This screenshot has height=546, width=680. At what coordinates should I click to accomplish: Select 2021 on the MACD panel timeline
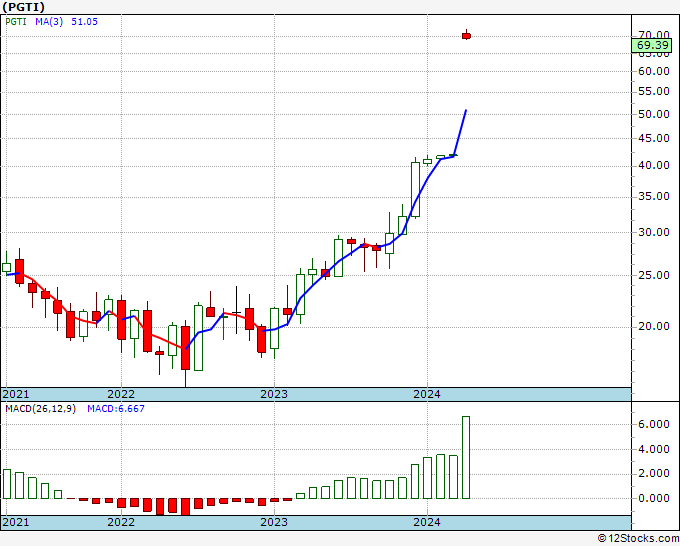click(x=16, y=522)
